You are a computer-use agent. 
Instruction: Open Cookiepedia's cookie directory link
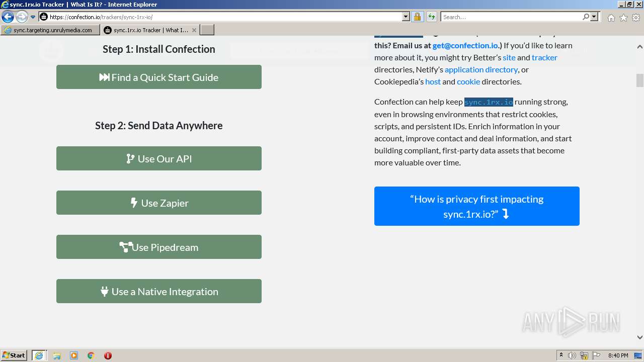point(468,81)
